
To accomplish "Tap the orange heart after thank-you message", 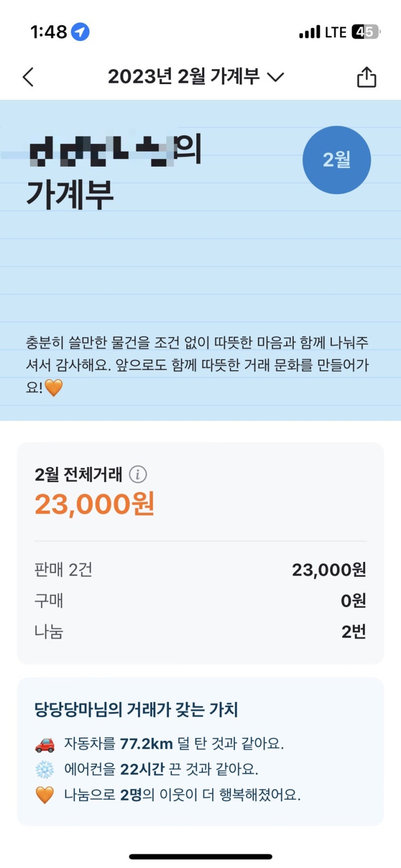I will click(x=53, y=387).
